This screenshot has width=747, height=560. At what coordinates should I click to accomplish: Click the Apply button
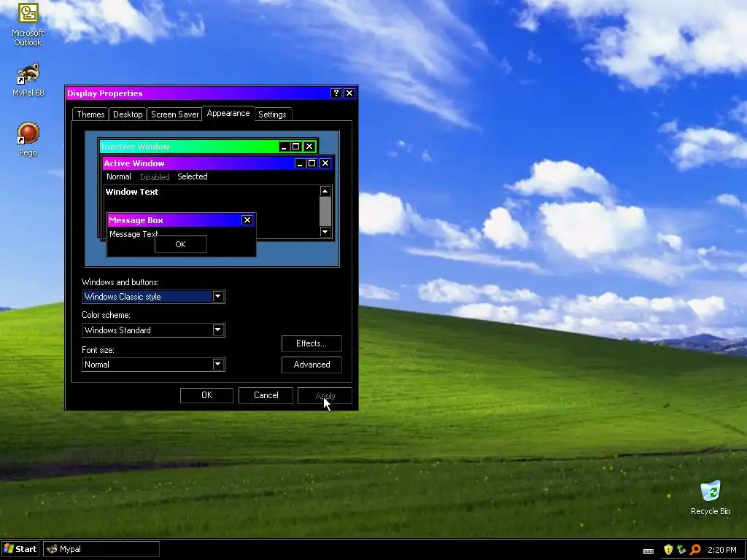click(325, 395)
